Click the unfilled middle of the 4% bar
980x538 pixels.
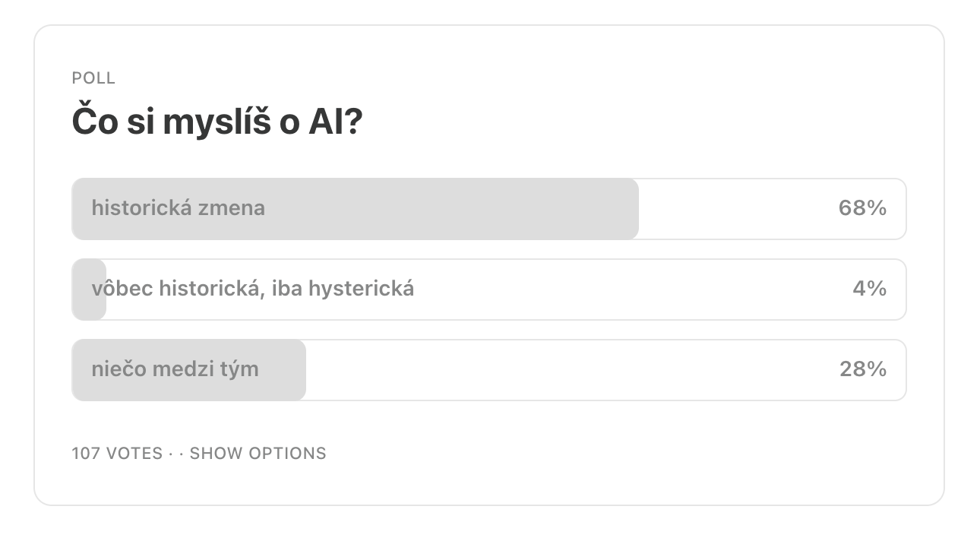(631, 290)
